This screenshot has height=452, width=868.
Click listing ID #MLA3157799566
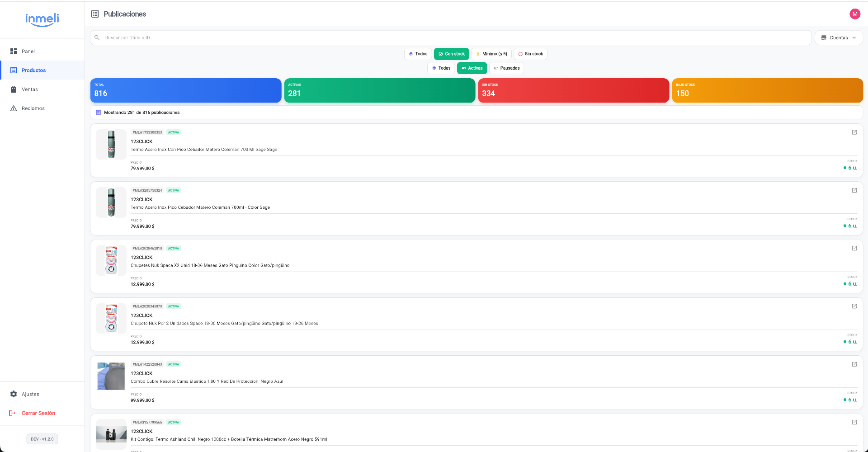pyautogui.click(x=147, y=422)
